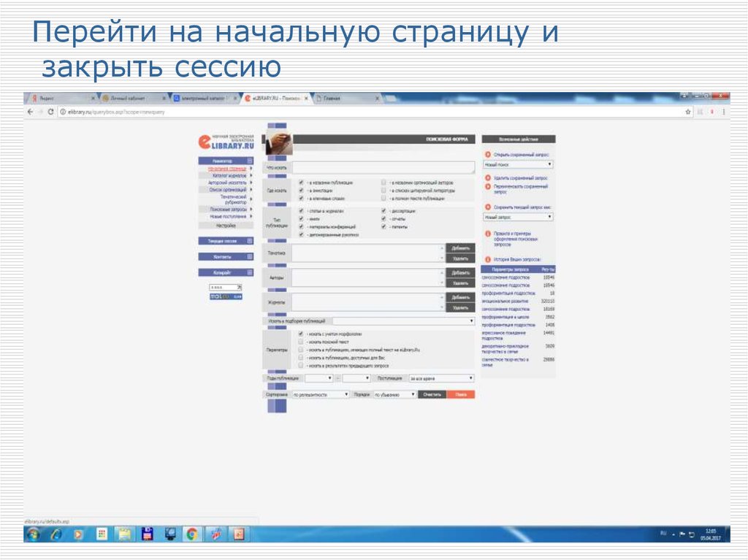Open the sorting dropdown «по релевантности»
This screenshot has height=560, width=748.
pos(320,394)
